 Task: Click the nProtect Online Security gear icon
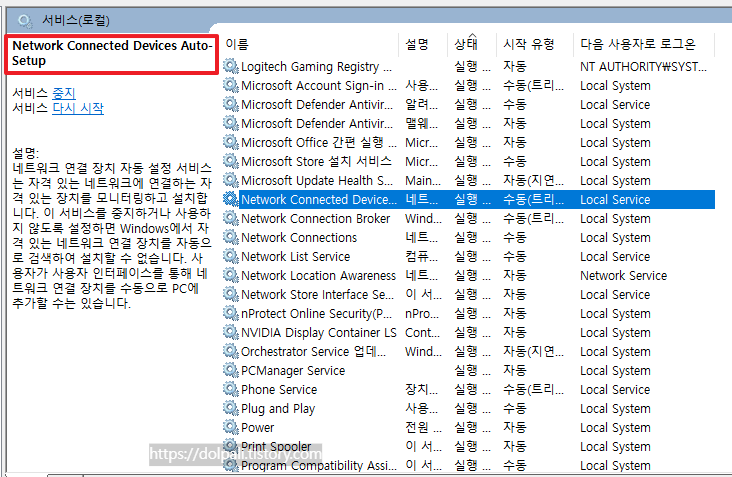pos(231,313)
